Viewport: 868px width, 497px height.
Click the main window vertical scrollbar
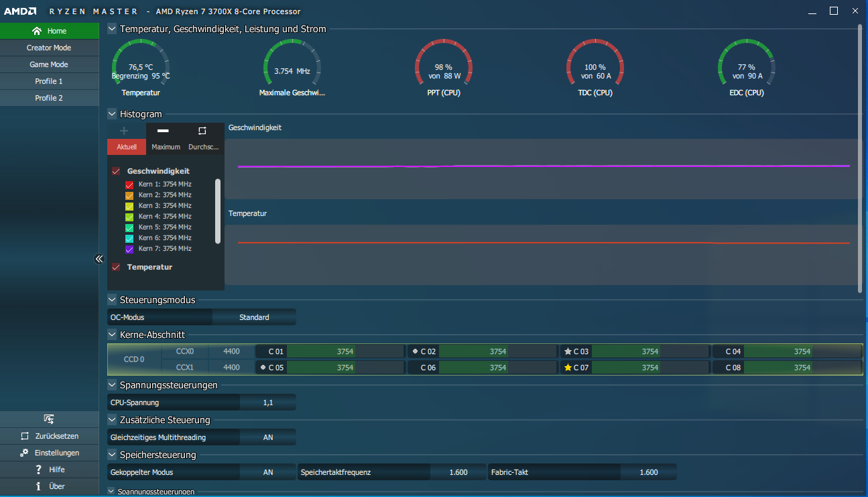pyautogui.click(x=861, y=158)
